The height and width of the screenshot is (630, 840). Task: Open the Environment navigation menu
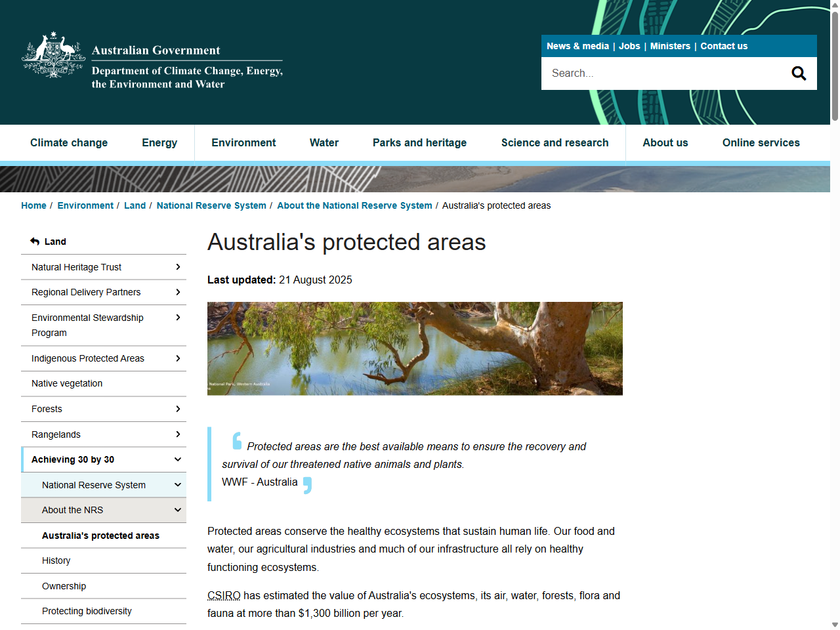point(243,142)
